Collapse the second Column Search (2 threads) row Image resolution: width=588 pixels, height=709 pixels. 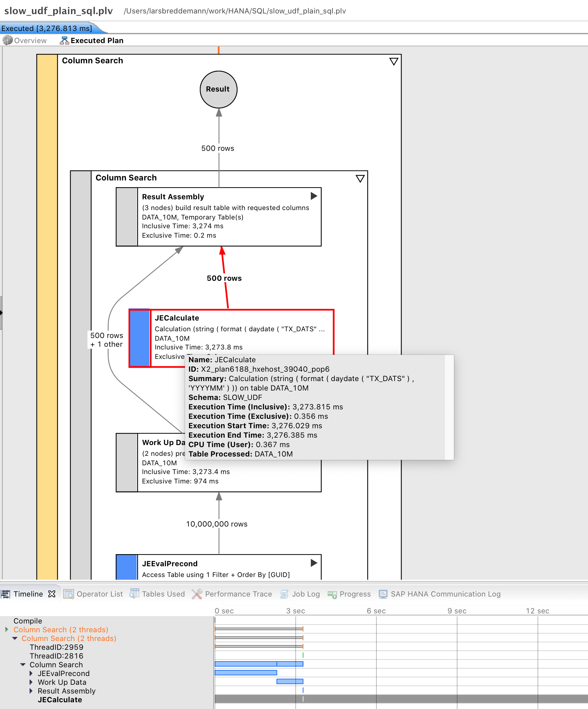(x=15, y=638)
